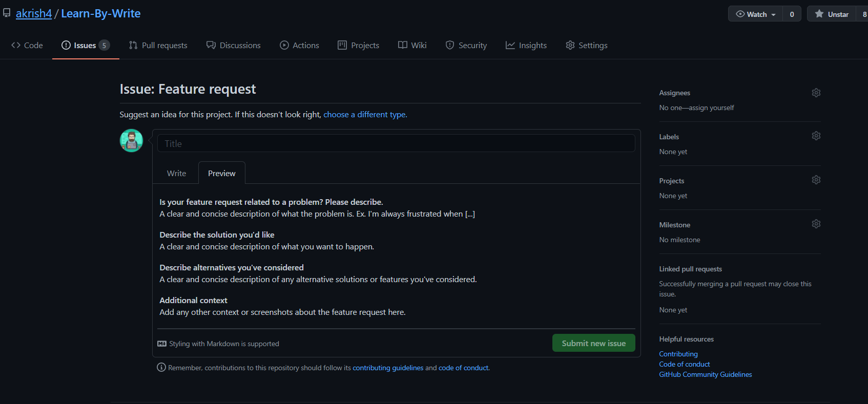Screen dimensions: 868x404
Task: Click the Issues count badge 5
Action: point(104,45)
